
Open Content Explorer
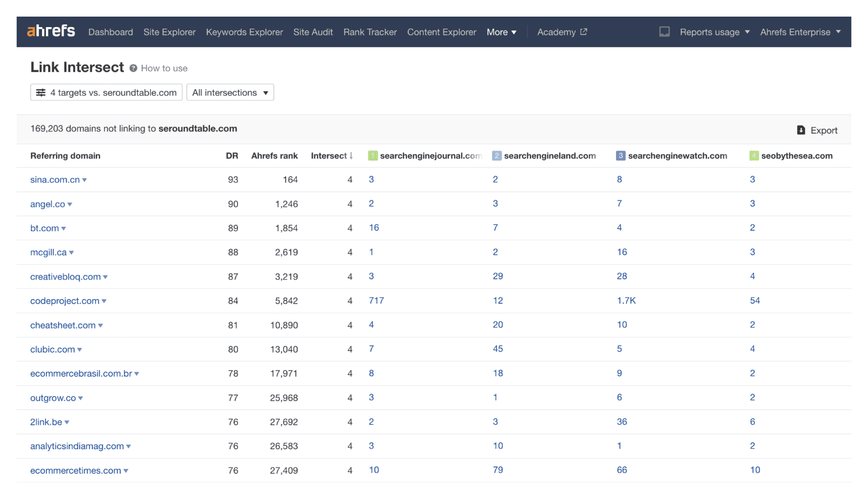pyautogui.click(x=442, y=32)
